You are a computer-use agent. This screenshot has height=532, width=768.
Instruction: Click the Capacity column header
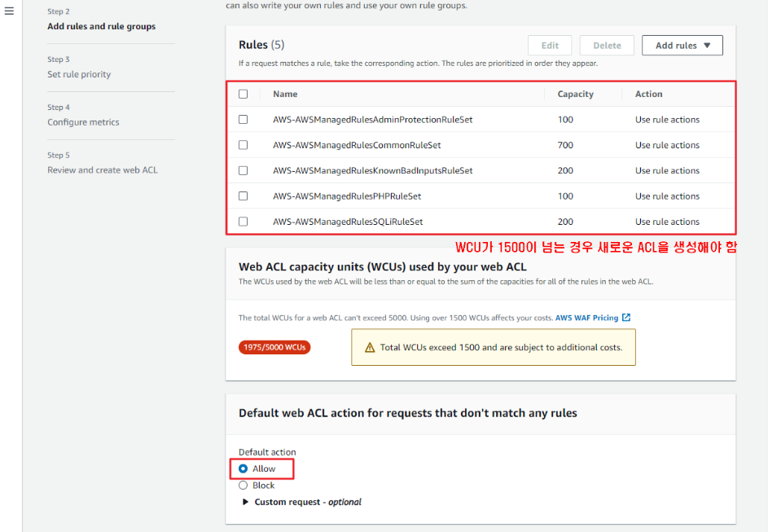tap(576, 94)
